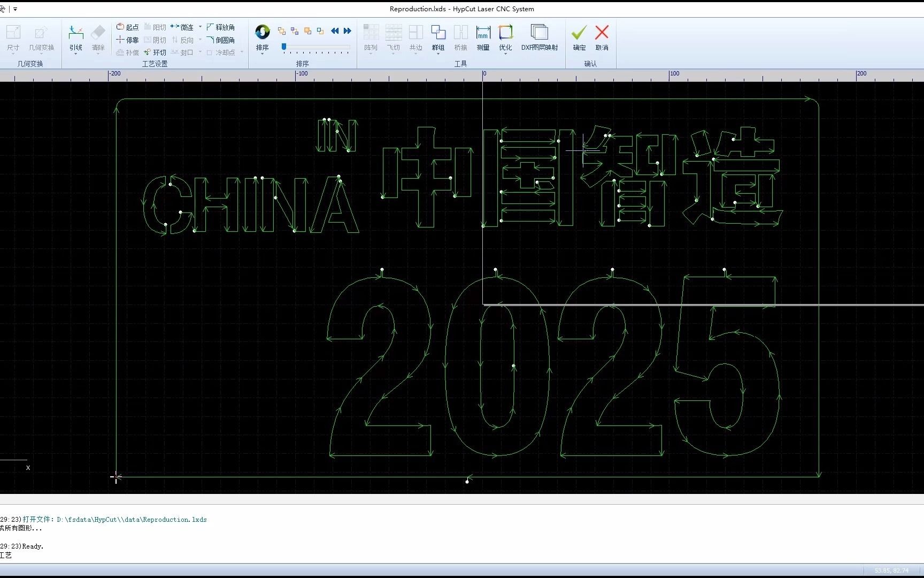924x578 pixels.
Task: Expand the 群组 dropdown arrow
Action: tap(438, 54)
